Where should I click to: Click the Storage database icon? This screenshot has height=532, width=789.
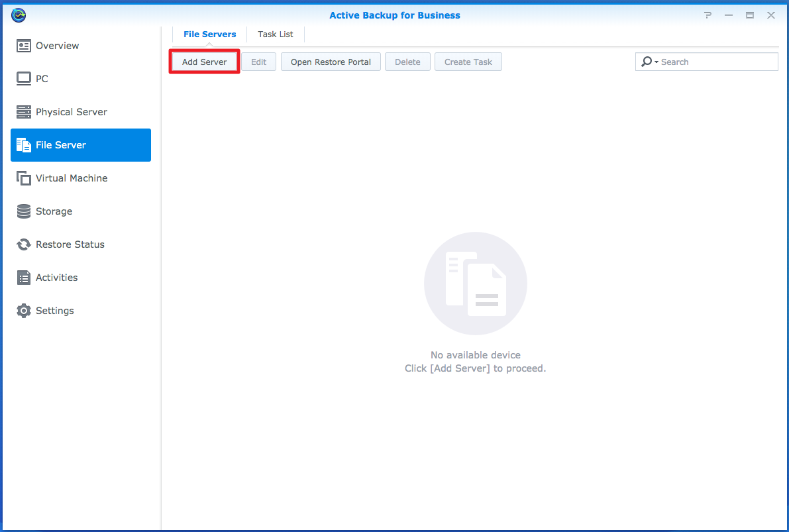[24, 211]
